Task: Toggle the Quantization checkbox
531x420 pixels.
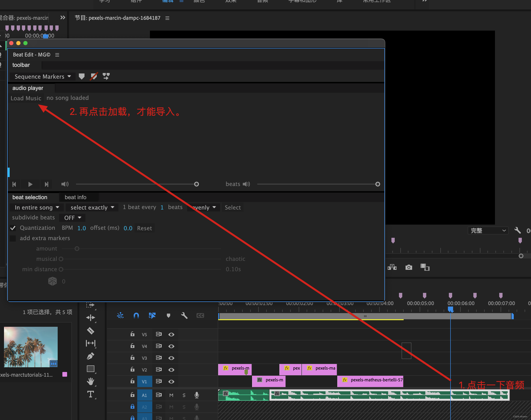Action: 13,228
